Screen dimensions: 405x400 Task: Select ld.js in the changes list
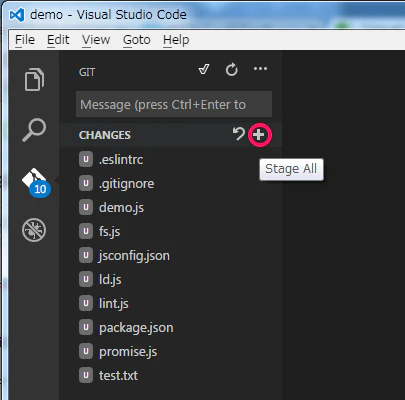pos(171,279)
